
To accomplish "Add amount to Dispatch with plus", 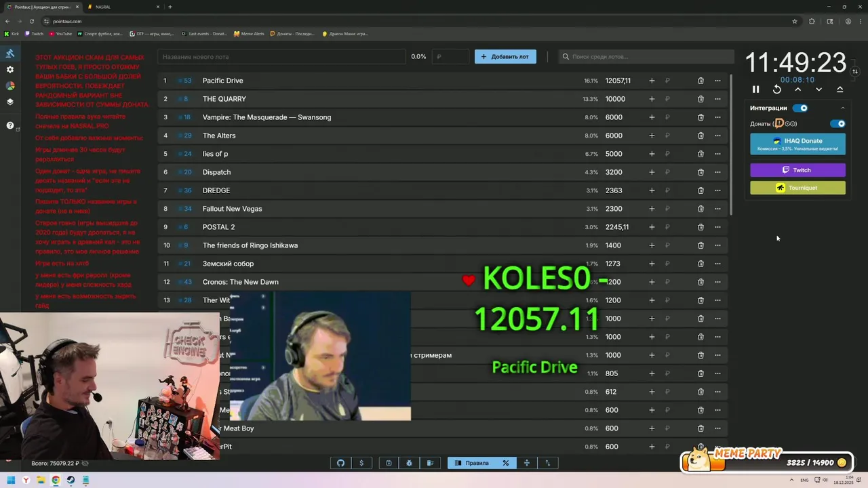I will pyautogui.click(x=652, y=172).
